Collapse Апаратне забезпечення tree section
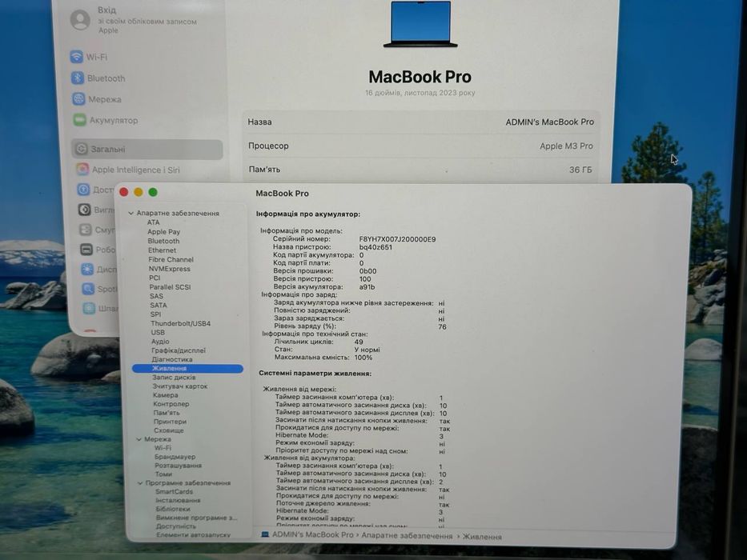The height and width of the screenshot is (560, 747). (x=131, y=214)
